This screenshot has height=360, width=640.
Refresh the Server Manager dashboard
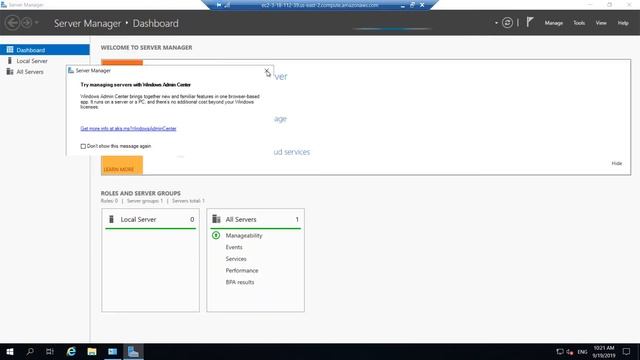(507, 23)
